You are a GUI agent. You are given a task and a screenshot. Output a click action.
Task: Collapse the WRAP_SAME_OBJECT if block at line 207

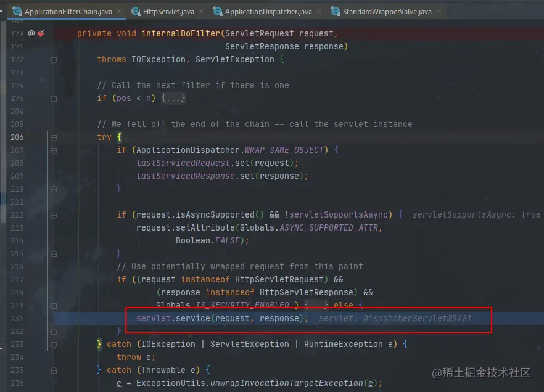pyautogui.click(x=54, y=150)
